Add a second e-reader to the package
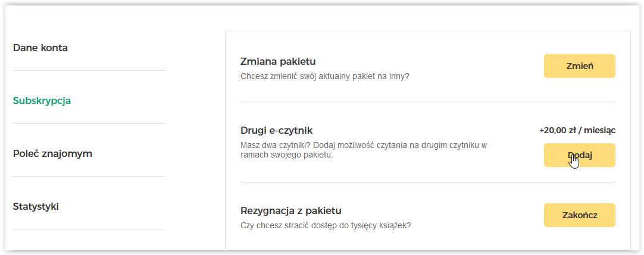 580,155
